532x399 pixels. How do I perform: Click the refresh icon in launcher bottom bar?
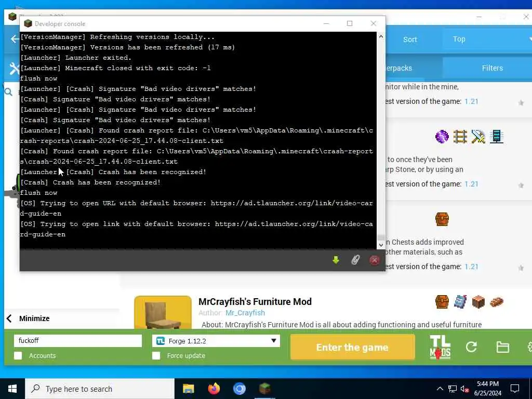pyautogui.click(x=471, y=347)
